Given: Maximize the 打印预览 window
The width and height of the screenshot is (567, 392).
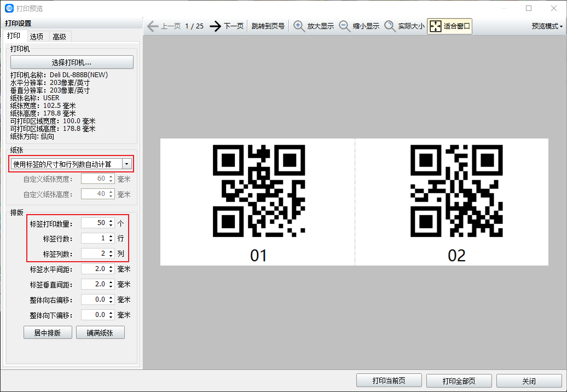Looking at the screenshot, I should click(x=529, y=8).
